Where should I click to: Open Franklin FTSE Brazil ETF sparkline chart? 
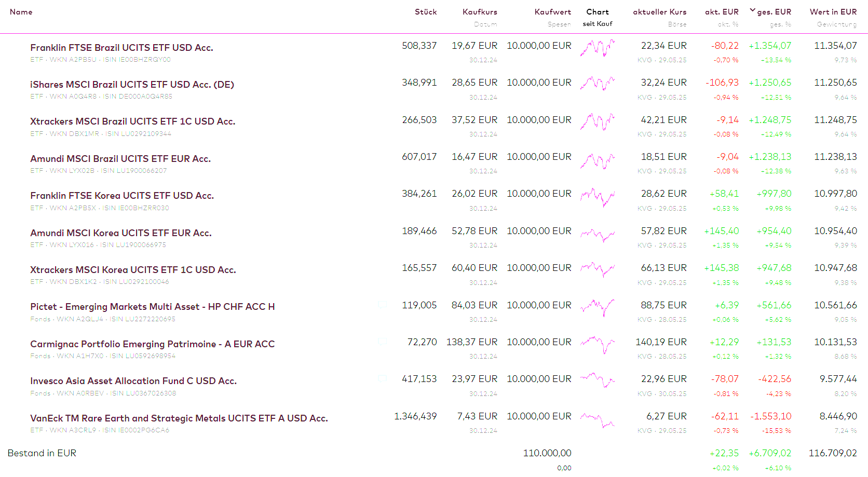(597, 48)
